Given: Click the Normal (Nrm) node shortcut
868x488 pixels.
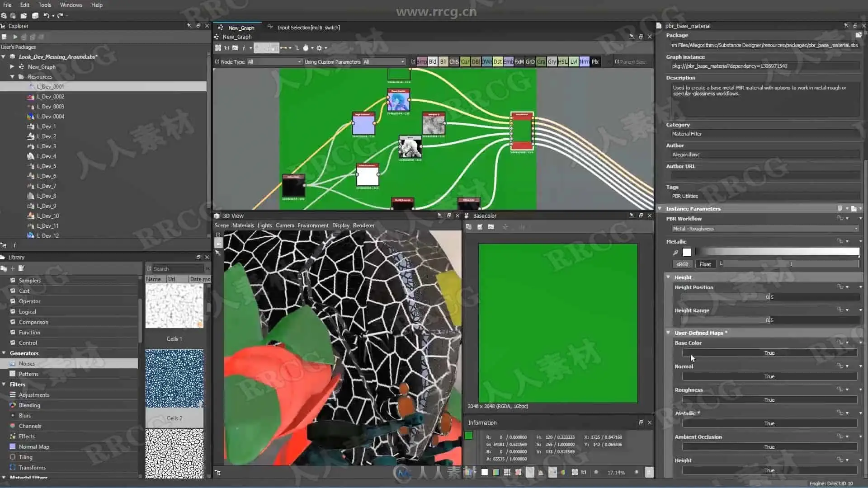Looking at the screenshot, I should [584, 62].
